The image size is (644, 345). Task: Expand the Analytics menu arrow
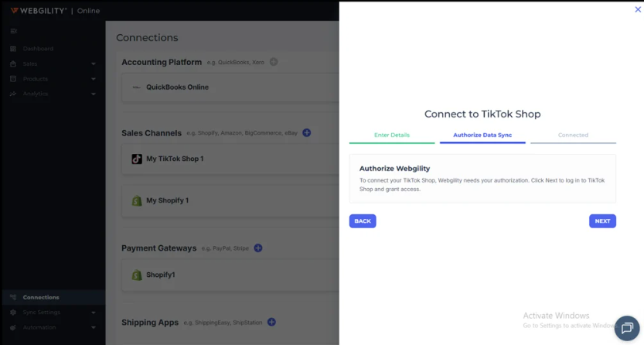tap(94, 94)
